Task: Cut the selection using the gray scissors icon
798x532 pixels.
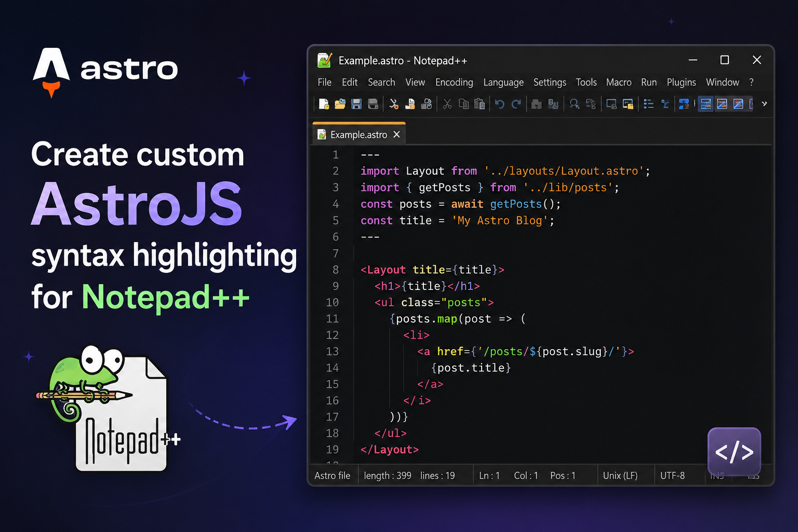Action: pyautogui.click(x=447, y=104)
